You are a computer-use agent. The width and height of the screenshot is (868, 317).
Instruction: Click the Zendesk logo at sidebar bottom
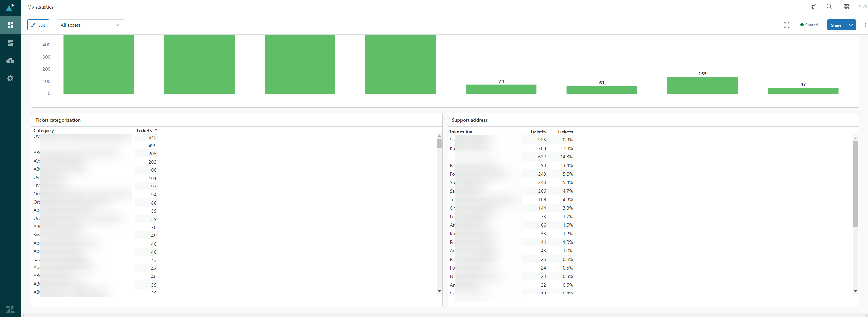10,309
